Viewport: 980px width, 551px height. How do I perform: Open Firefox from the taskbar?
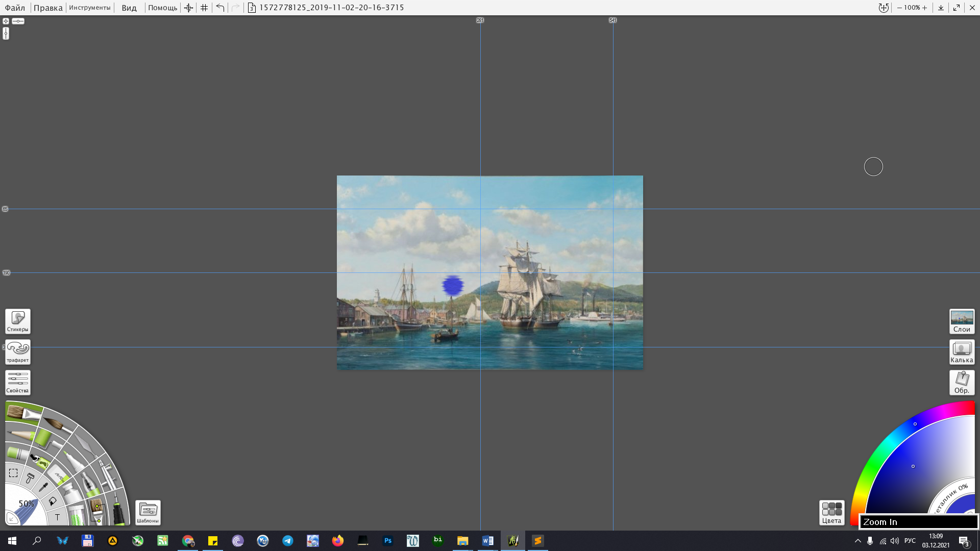click(338, 541)
